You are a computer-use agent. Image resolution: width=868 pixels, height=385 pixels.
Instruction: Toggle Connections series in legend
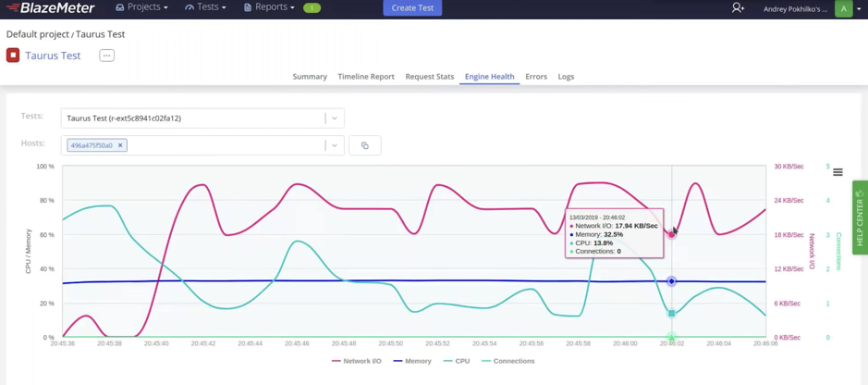click(x=508, y=361)
